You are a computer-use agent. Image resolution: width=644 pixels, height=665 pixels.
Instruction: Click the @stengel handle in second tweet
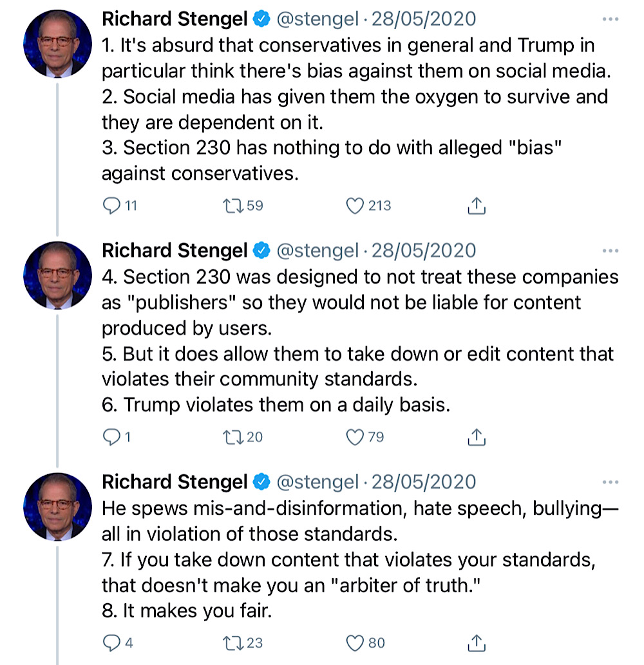[318, 251]
